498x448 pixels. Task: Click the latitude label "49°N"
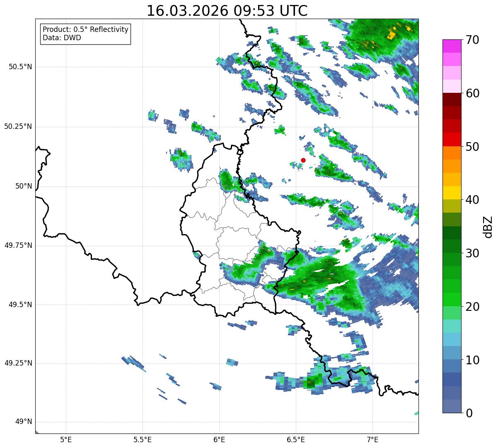[24, 422]
